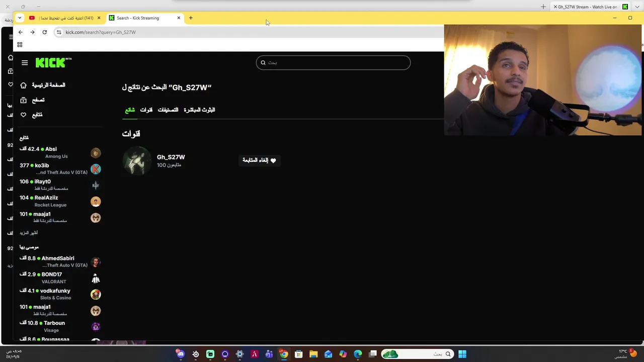Select the قنوات (channels) results tab

coord(146,110)
